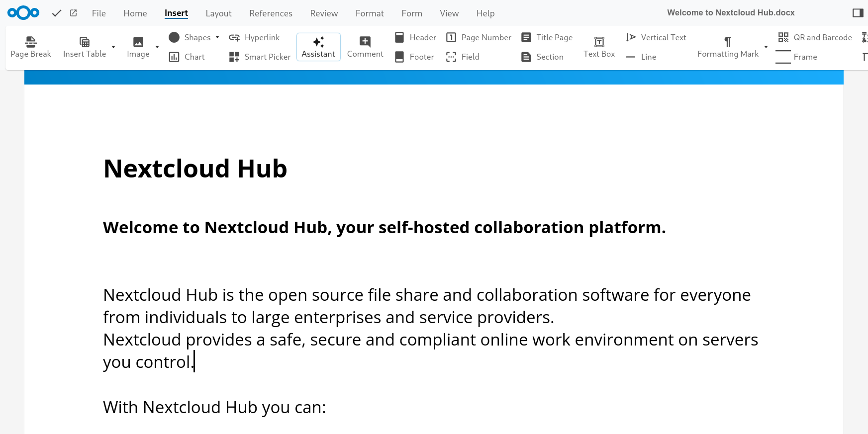Click the Nextcloud Hub heading text
868x434 pixels.
(x=195, y=169)
